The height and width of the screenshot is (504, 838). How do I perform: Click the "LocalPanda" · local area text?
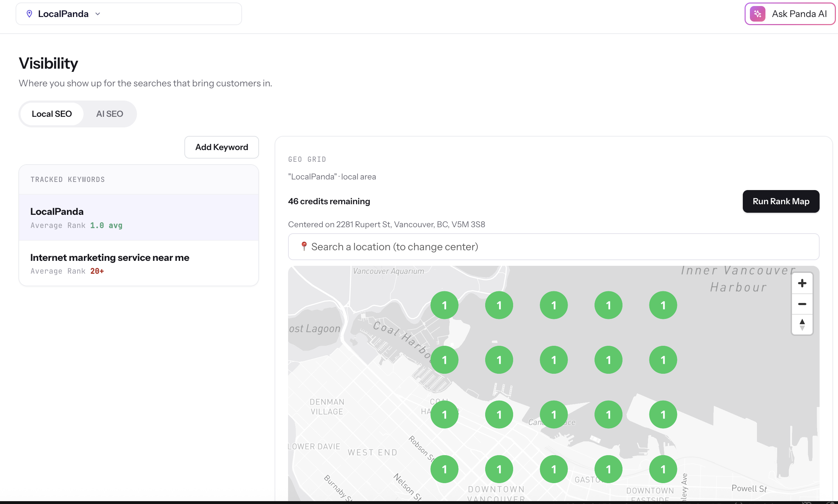[x=332, y=177]
